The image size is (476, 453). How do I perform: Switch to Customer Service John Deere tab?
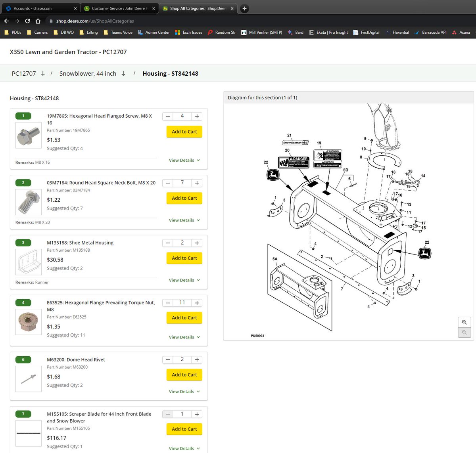[119, 8]
